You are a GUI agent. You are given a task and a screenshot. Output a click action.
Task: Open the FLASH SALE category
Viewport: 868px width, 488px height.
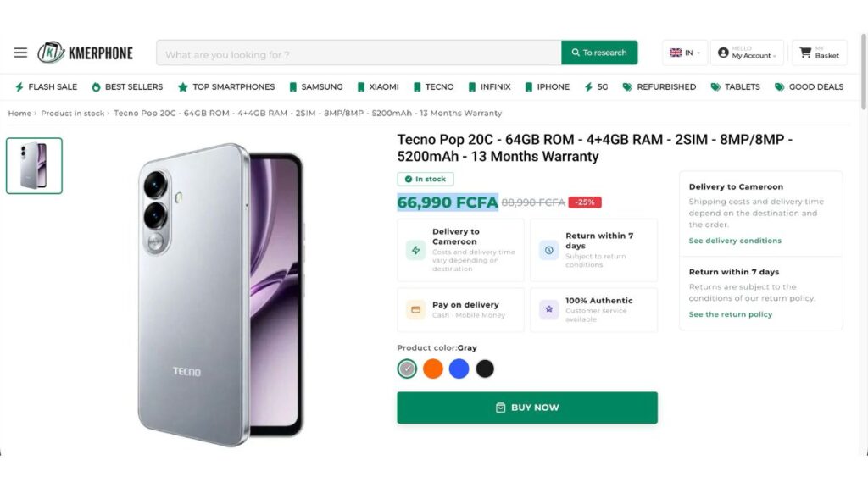coord(46,87)
